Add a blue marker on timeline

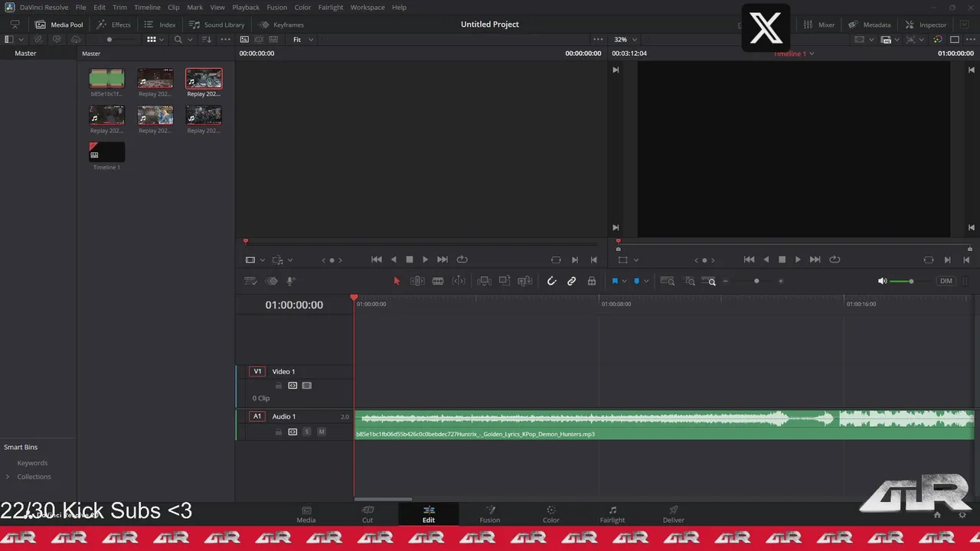pyautogui.click(x=636, y=281)
